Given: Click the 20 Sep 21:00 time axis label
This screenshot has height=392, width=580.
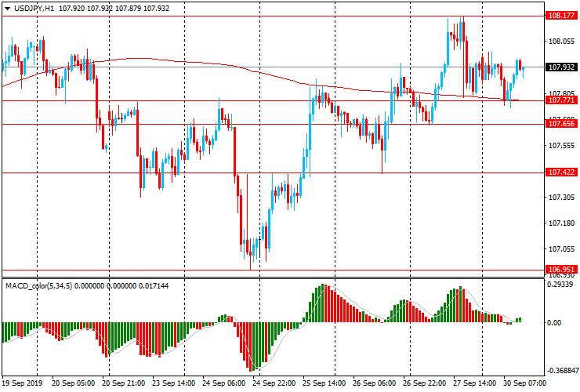Looking at the screenshot, I should (x=122, y=384).
